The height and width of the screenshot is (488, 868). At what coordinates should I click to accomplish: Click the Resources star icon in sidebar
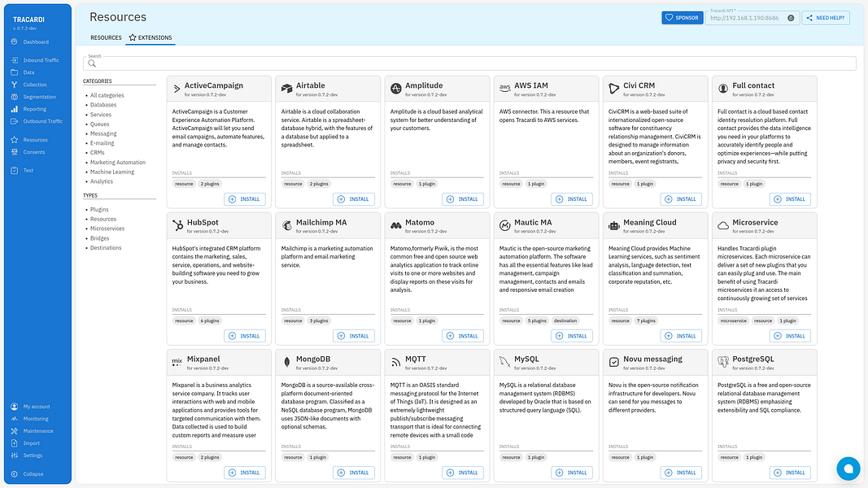[x=15, y=140]
